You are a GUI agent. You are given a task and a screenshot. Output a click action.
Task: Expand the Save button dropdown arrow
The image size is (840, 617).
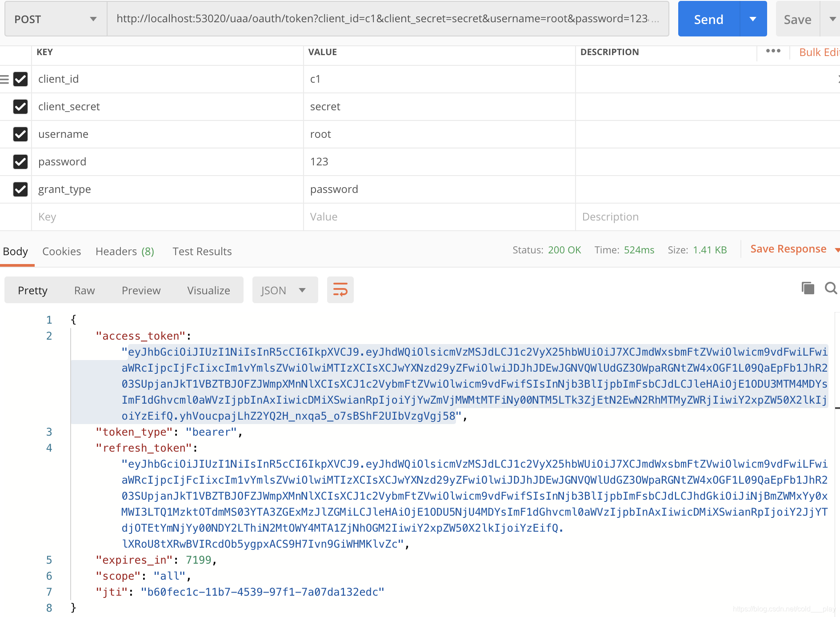831,19
